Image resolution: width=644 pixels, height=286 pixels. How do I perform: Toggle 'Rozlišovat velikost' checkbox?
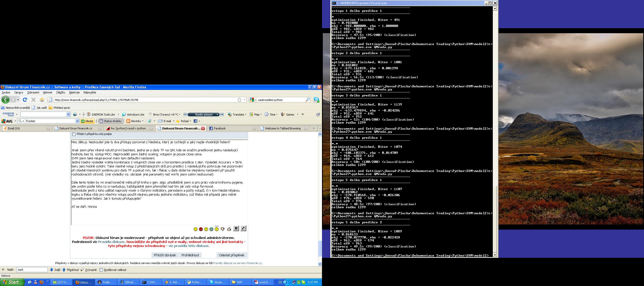[x=101, y=270]
